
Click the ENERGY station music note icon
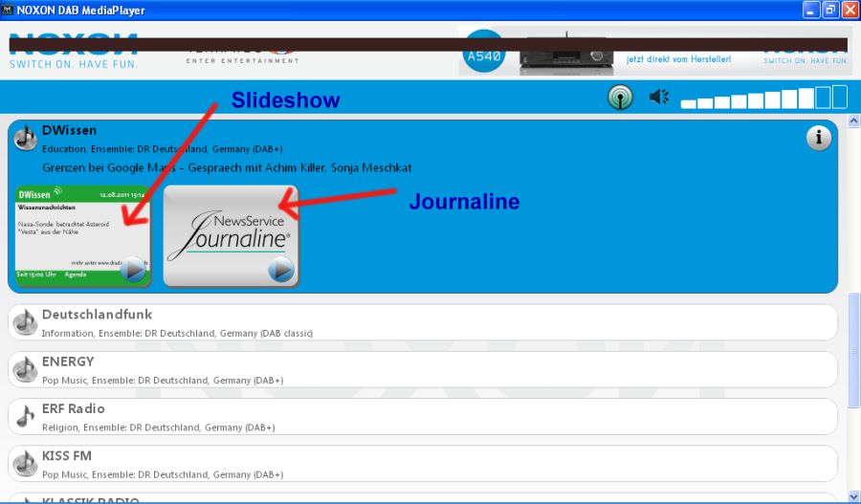(25, 369)
